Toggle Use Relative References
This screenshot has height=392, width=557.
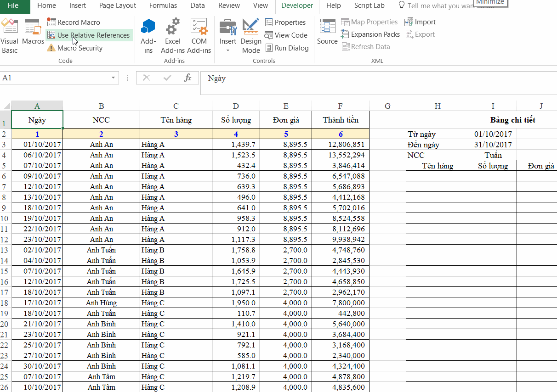89,35
